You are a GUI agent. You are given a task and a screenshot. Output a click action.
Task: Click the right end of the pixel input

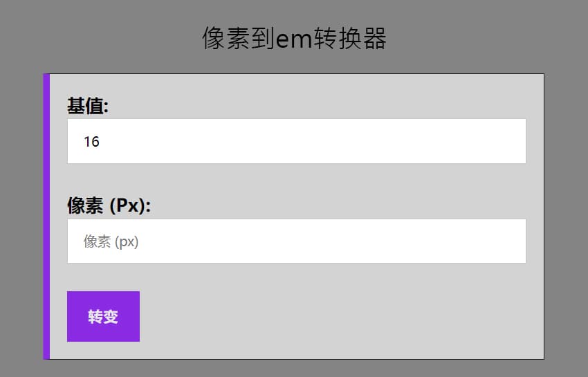tap(512, 241)
